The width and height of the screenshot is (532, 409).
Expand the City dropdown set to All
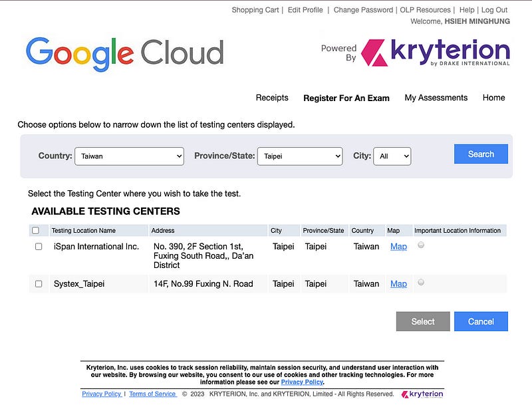[x=392, y=156]
